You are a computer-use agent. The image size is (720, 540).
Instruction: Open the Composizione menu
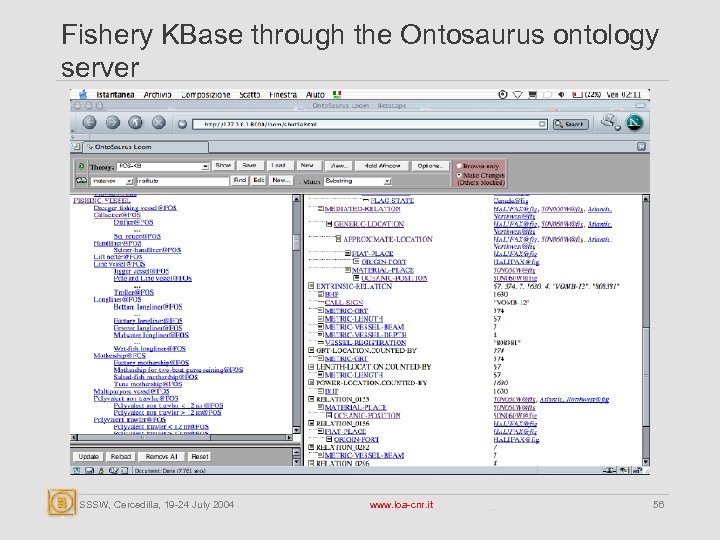point(205,95)
